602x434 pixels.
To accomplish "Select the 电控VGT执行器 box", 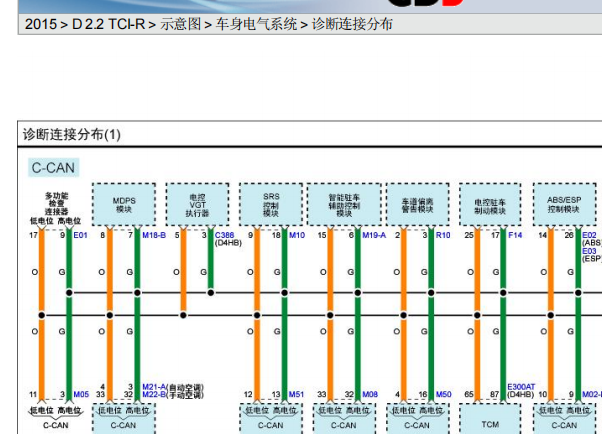I will (197, 205).
